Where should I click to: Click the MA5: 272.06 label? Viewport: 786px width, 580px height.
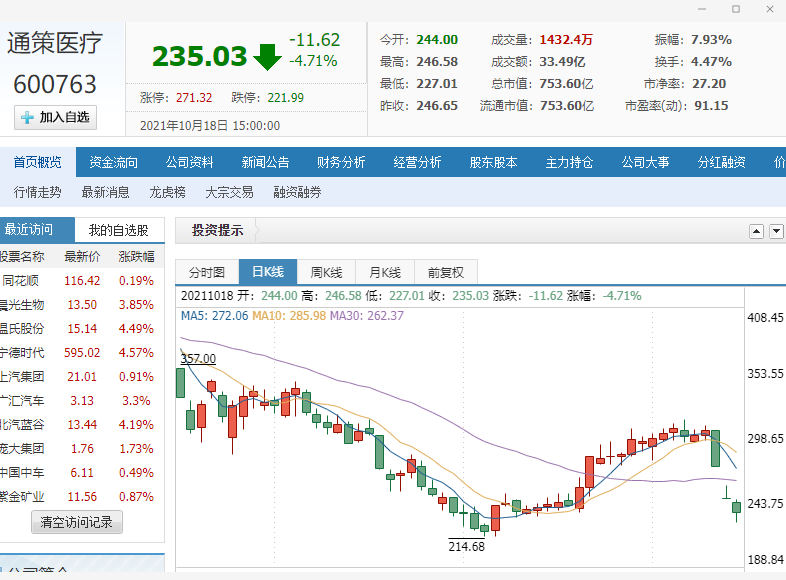click(x=215, y=316)
